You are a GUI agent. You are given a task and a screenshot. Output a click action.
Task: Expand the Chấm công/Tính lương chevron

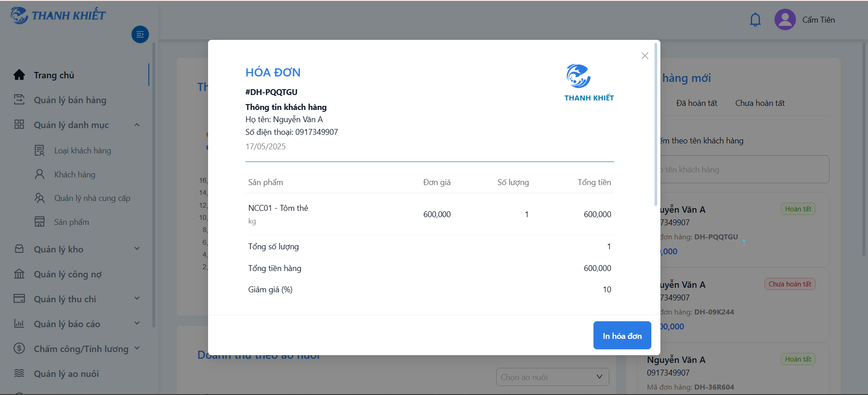[137, 348]
